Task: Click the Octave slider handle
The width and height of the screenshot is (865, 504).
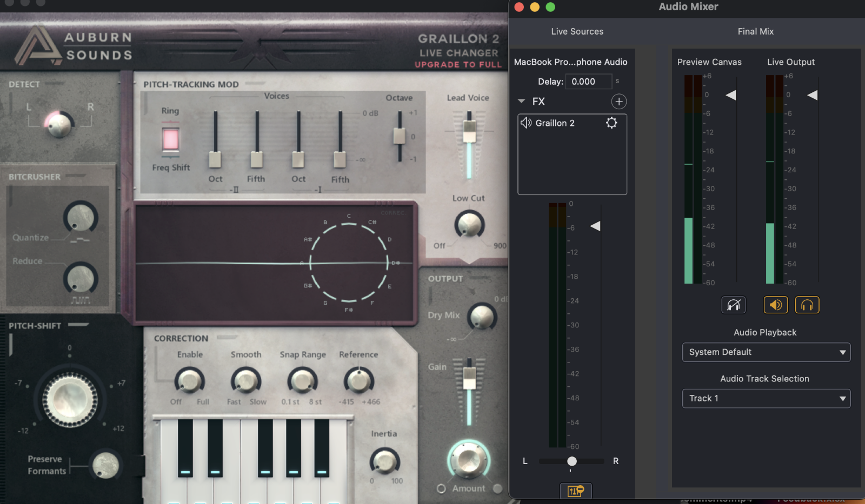Action: (400, 136)
